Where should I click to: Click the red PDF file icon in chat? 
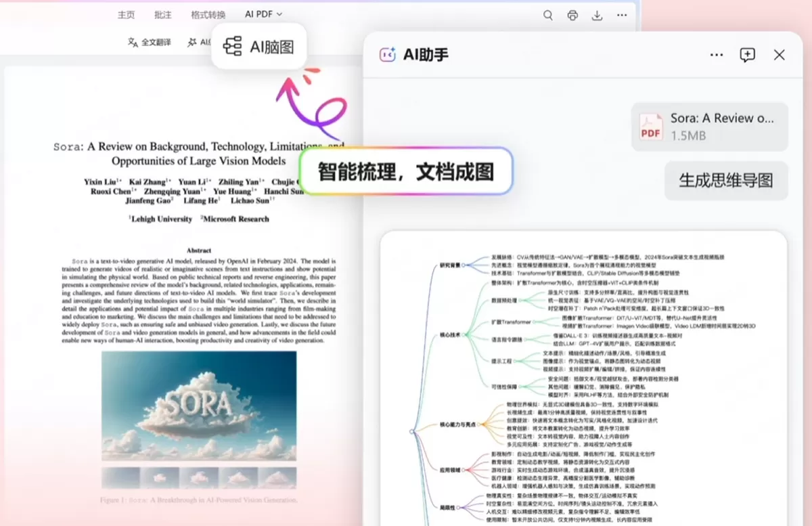651,127
